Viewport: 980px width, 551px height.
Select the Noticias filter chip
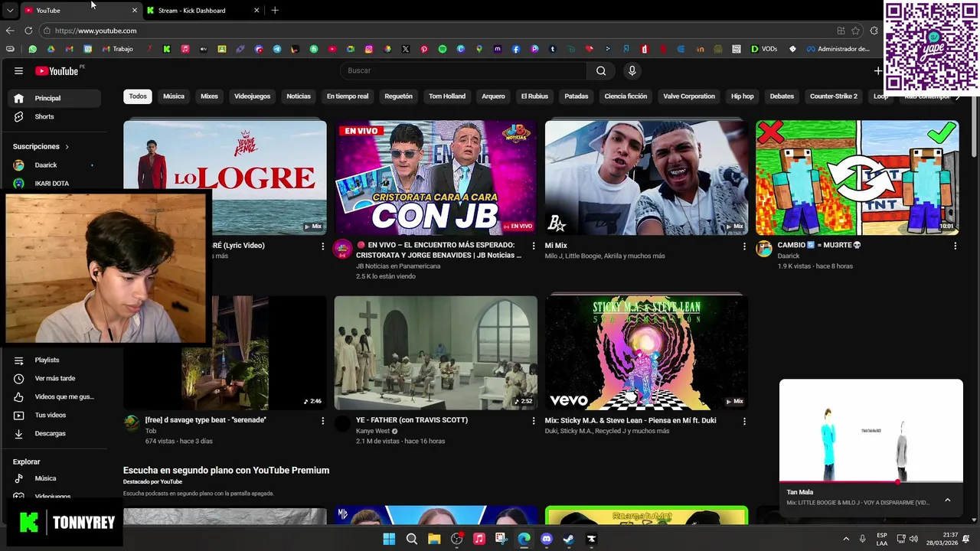(299, 96)
